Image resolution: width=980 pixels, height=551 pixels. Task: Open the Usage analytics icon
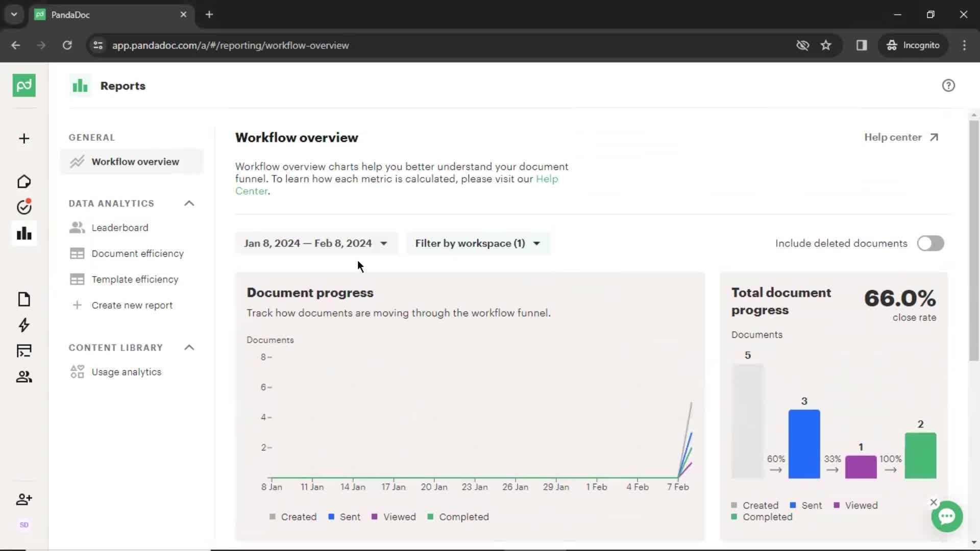(77, 371)
